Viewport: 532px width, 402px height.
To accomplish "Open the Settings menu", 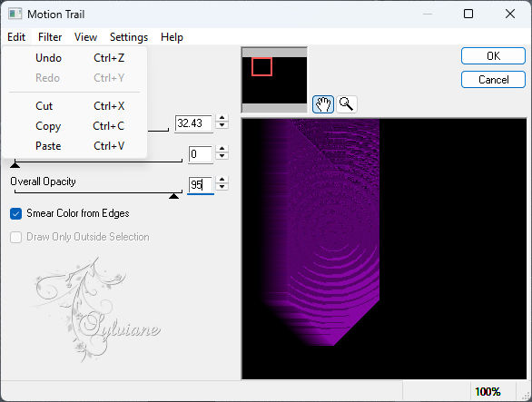I will [129, 37].
